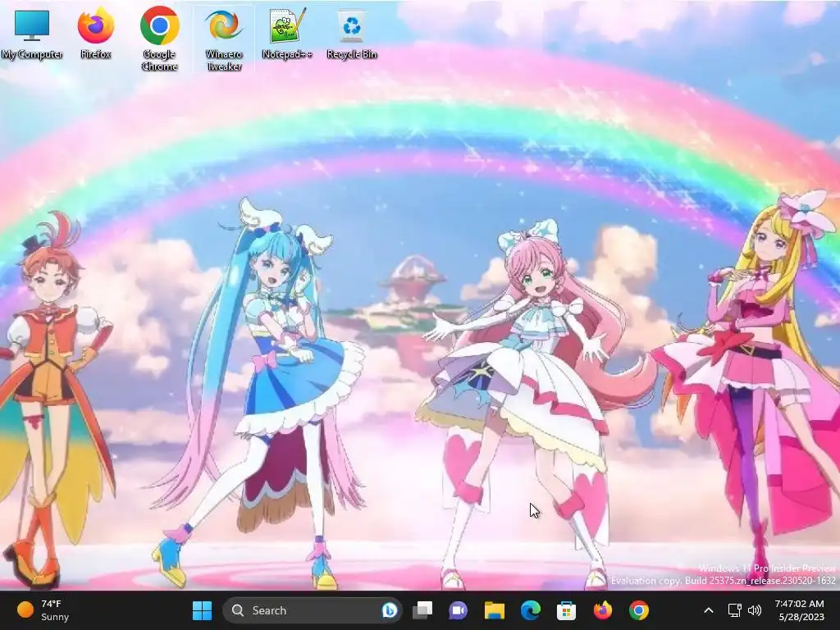Launch Google Chrome from the taskbar
Viewport: 840px width, 630px height.
tap(638, 610)
